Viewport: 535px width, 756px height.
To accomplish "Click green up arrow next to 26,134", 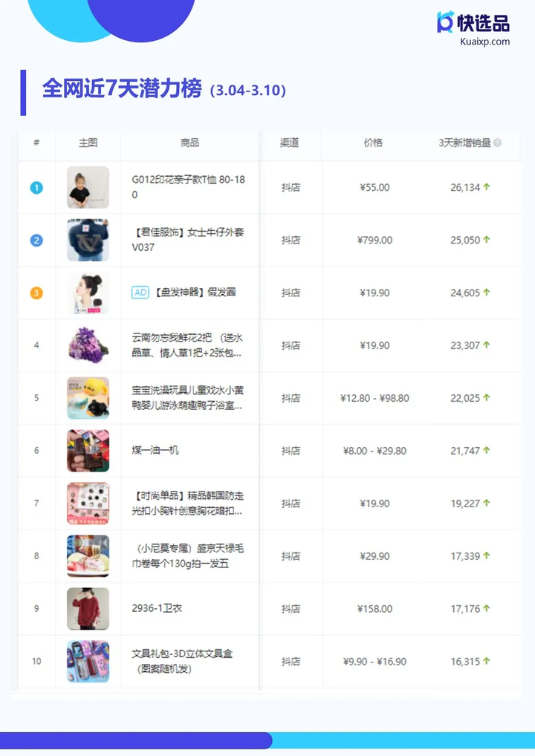I will (486, 186).
